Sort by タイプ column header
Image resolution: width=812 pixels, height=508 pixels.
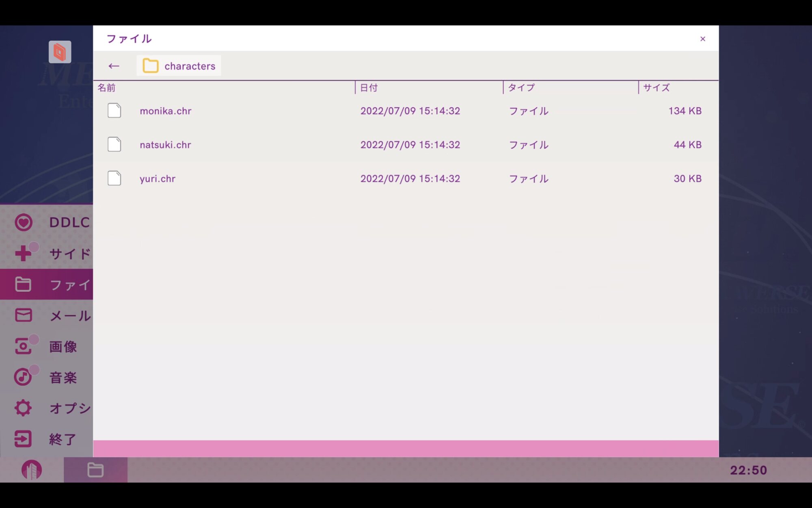coord(521,88)
